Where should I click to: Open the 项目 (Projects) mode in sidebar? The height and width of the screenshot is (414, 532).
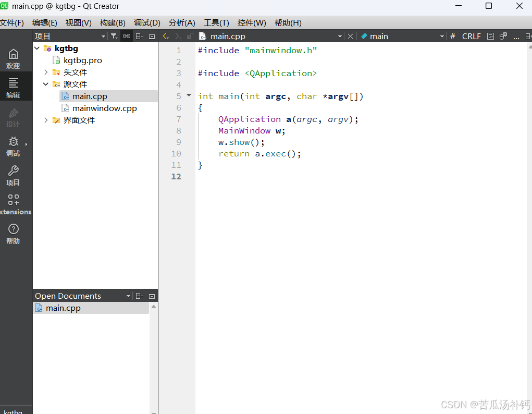(13, 176)
